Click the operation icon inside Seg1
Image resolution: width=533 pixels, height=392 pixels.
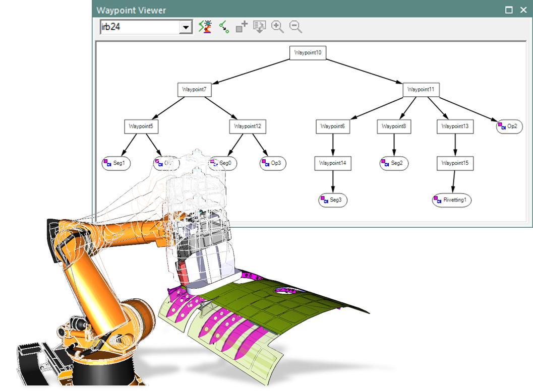click(x=107, y=163)
